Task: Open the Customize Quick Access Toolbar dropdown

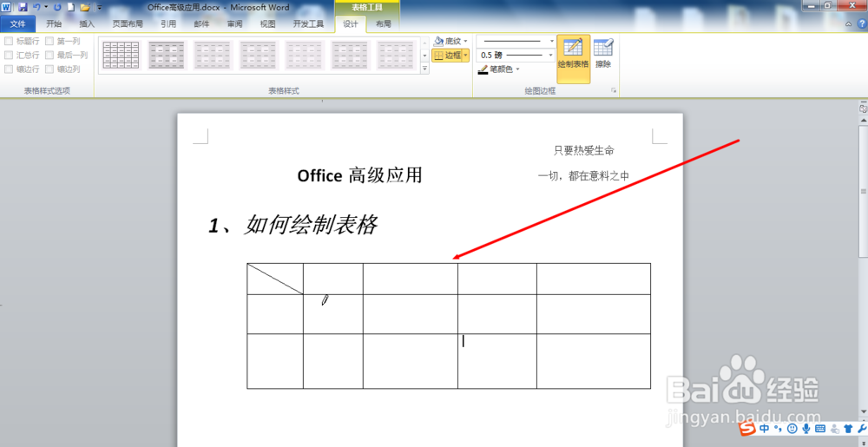Action: pos(99,7)
